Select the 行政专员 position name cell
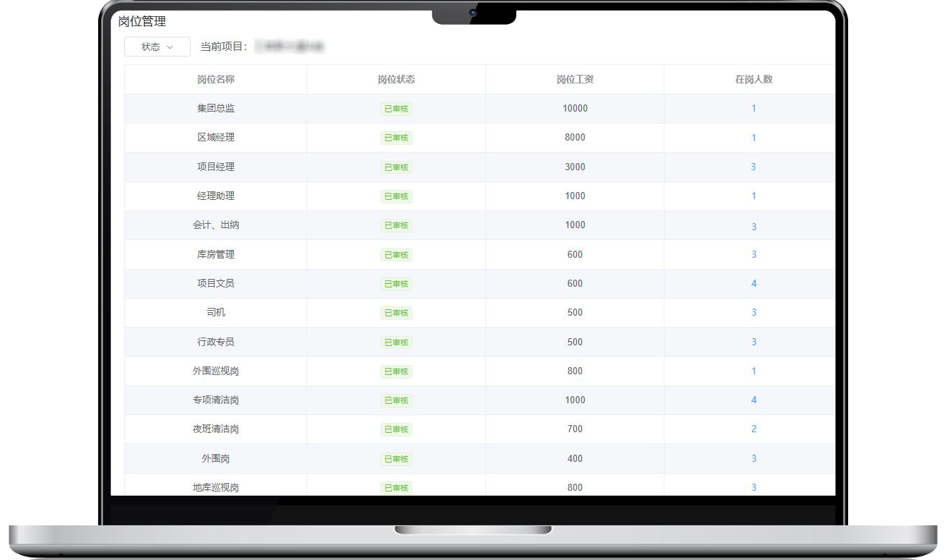Viewport: 947px width, 560px height. [x=215, y=342]
